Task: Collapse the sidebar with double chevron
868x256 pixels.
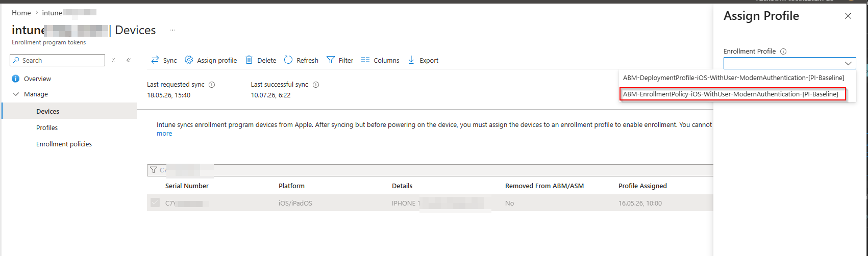Action: coord(129,60)
